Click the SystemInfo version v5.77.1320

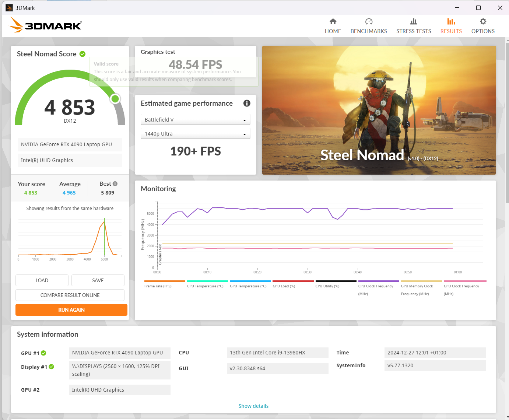[435, 365]
